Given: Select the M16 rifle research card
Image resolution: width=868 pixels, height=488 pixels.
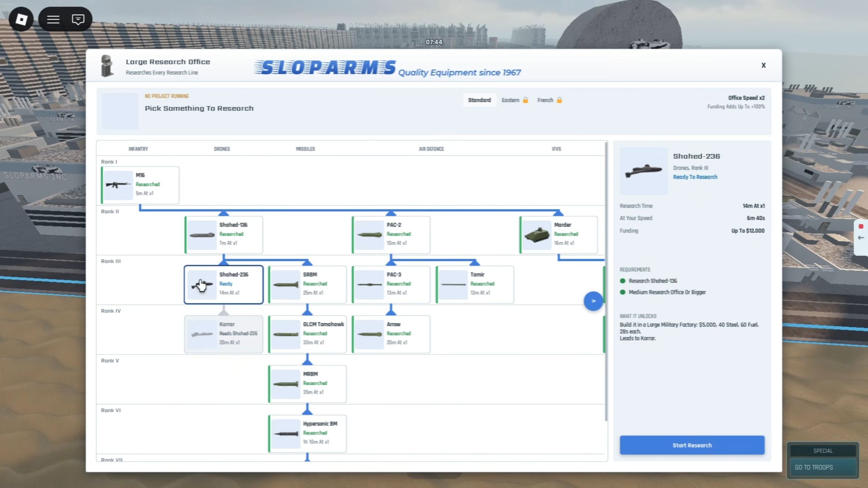Looking at the screenshot, I should click(x=140, y=185).
